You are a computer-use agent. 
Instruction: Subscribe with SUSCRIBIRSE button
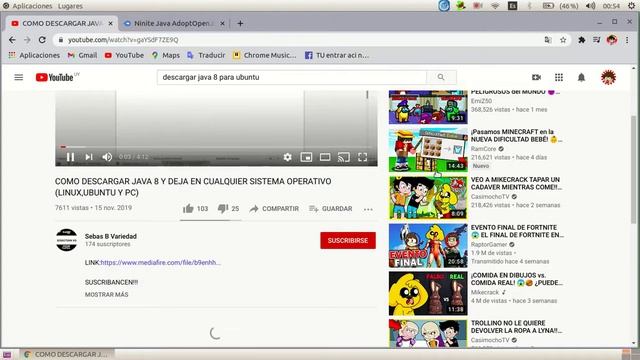point(348,240)
